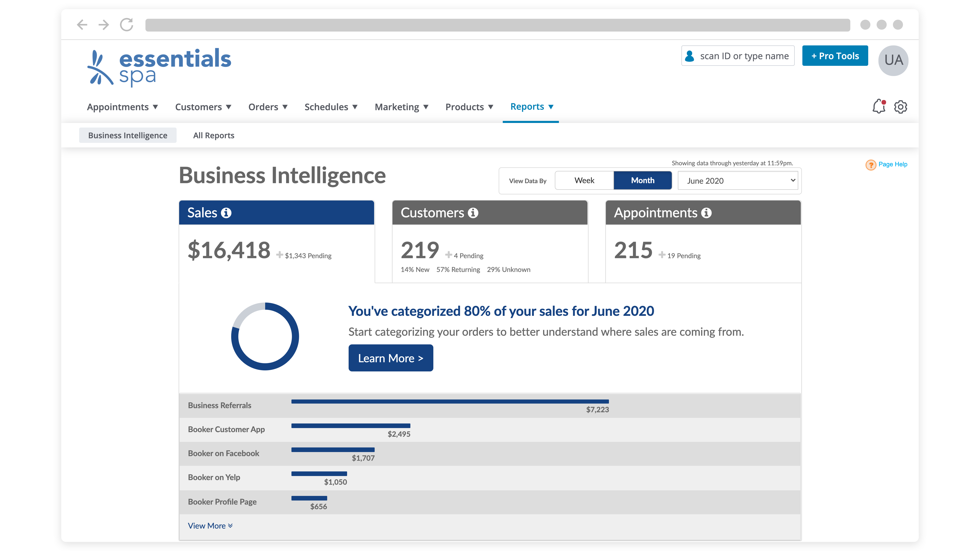Click the browser back arrow
Screen dimensions: 980x551
[82, 25]
